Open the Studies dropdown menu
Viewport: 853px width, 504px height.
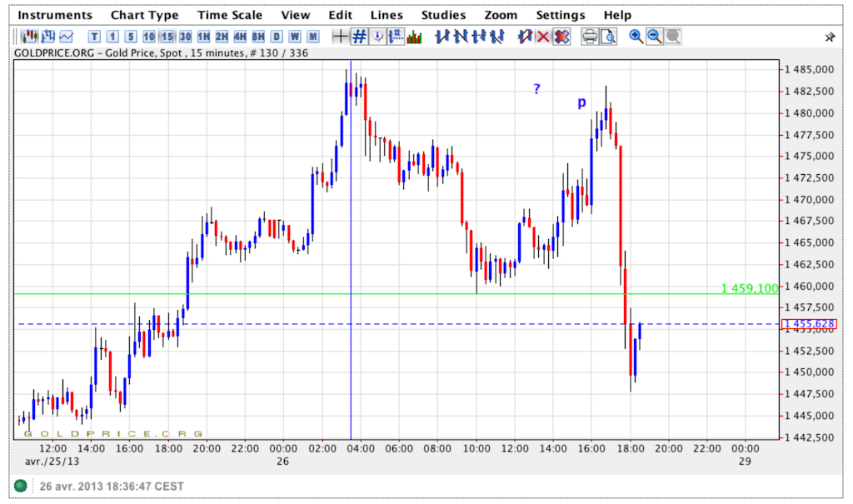(443, 15)
